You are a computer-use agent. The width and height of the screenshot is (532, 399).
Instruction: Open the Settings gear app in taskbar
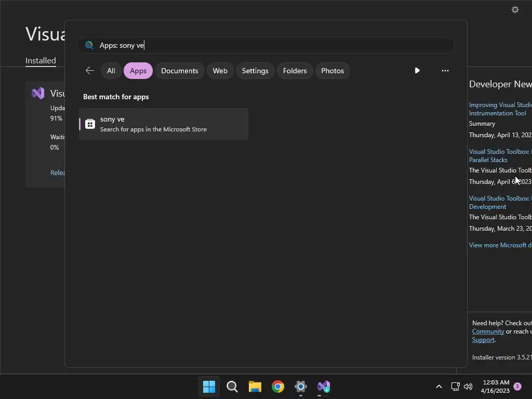[301, 387]
